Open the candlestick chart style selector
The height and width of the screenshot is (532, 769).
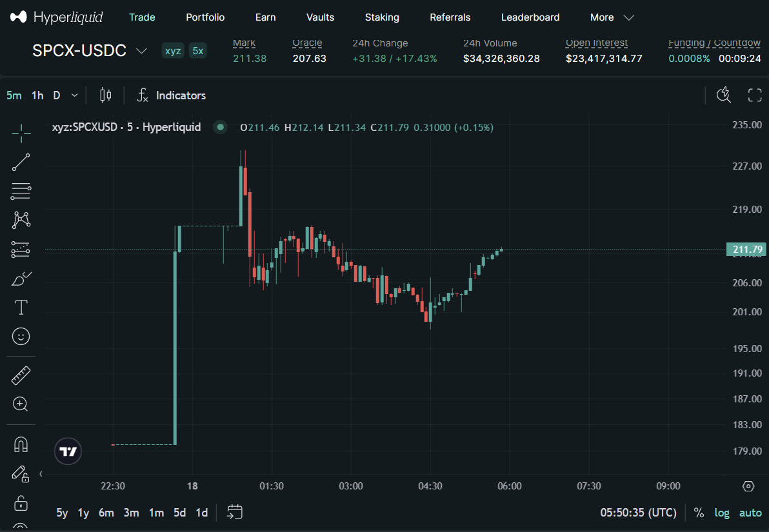click(x=105, y=95)
